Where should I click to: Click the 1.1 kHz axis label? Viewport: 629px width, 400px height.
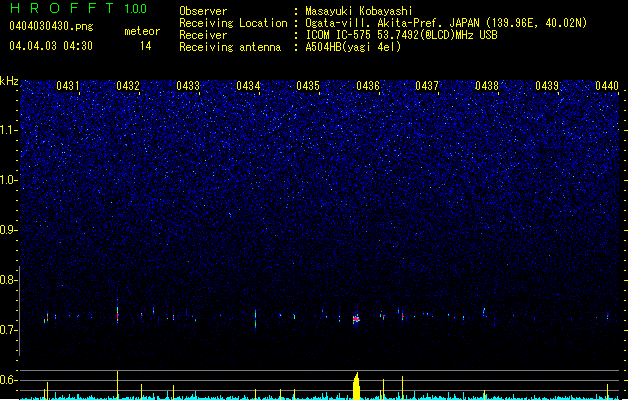pyautogui.click(x=9, y=130)
